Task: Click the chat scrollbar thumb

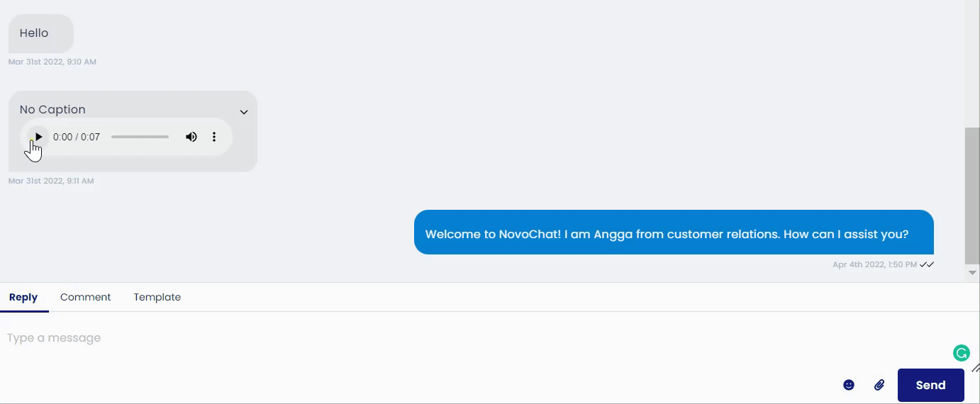Action: pyautogui.click(x=972, y=196)
